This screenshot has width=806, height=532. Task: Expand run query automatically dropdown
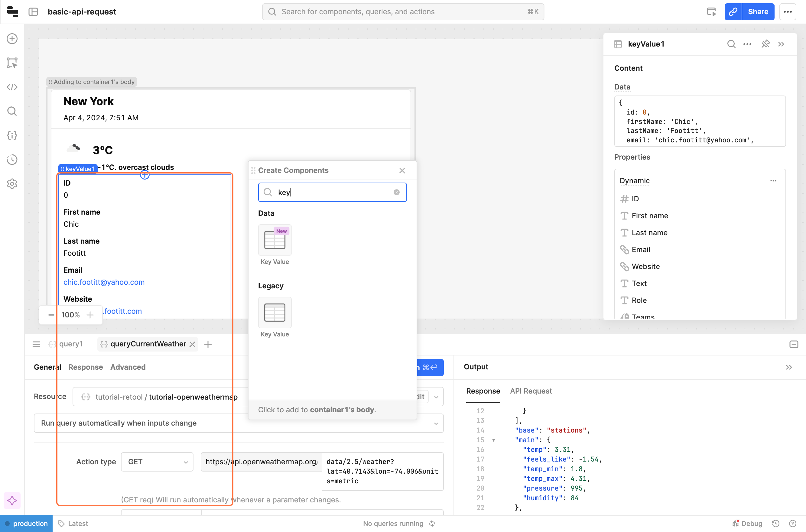click(x=436, y=423)
